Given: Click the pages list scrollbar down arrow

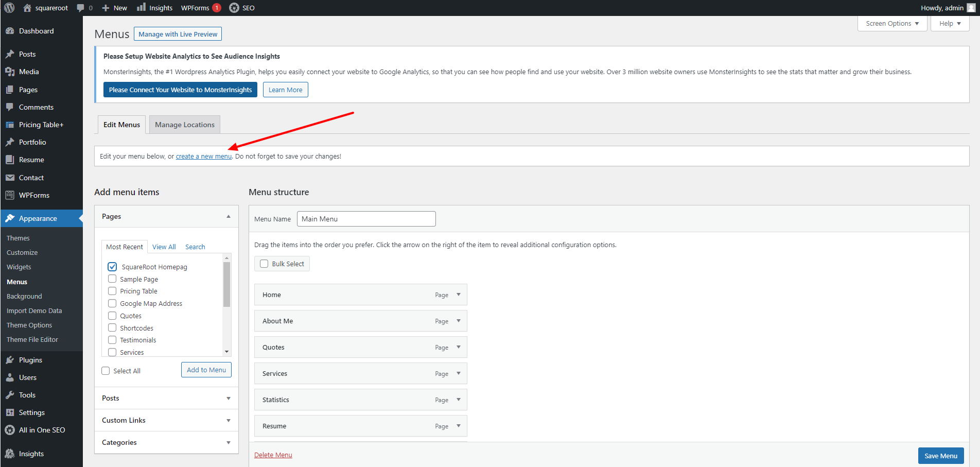Looking at the screenshot, I should point(226,352).
